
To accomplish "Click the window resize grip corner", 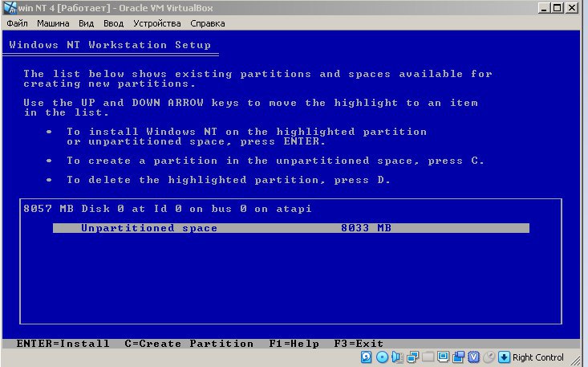I will coord(574,360).
